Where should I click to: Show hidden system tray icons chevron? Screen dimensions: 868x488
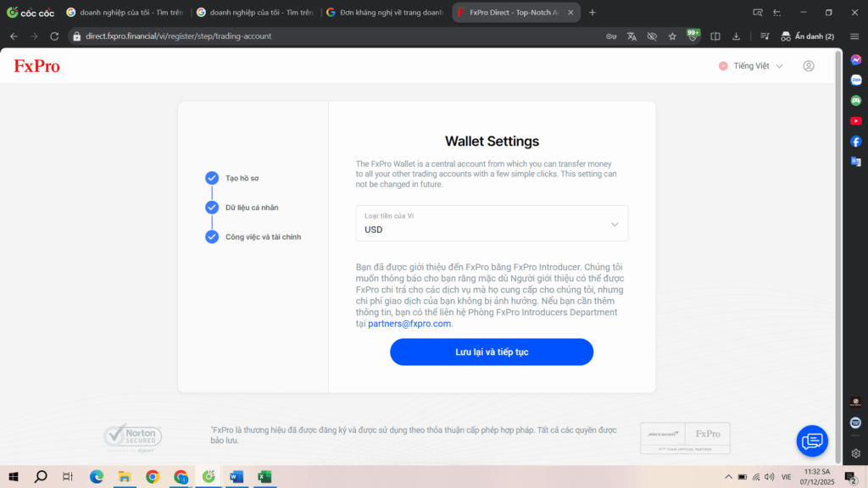pyautogui.click(x=728, y=476)
